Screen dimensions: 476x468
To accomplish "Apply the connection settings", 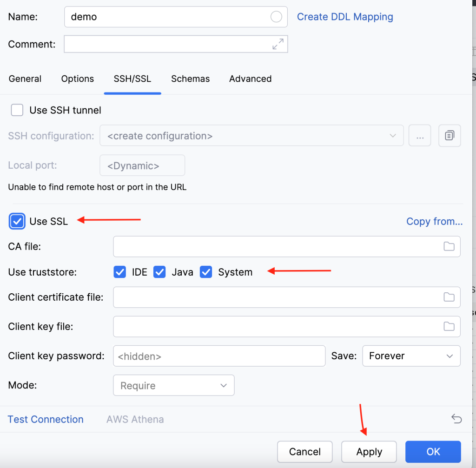I will [x=369, y=451].
